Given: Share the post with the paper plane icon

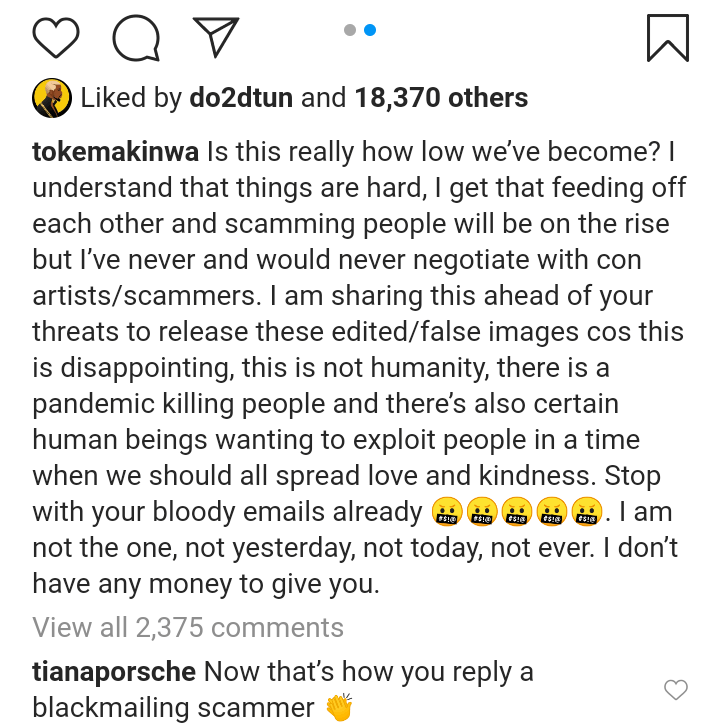Looking at the screenshot, I should 213,39.
